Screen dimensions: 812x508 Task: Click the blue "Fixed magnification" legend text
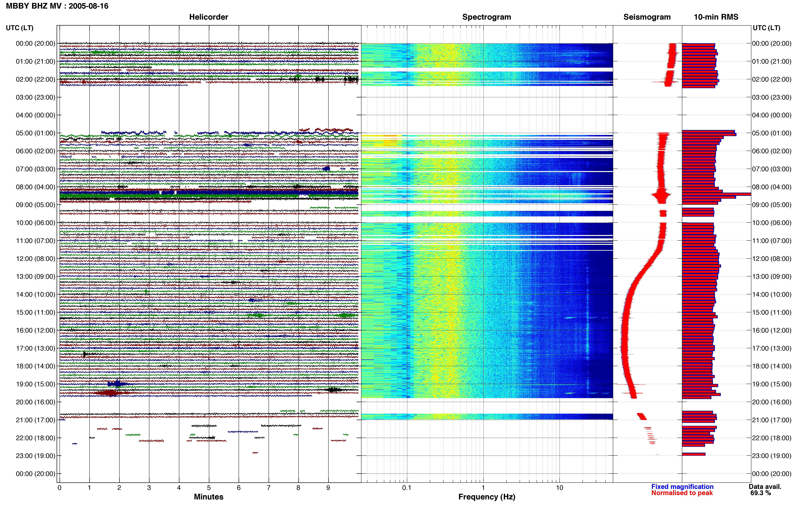click(x=682, y=487)
